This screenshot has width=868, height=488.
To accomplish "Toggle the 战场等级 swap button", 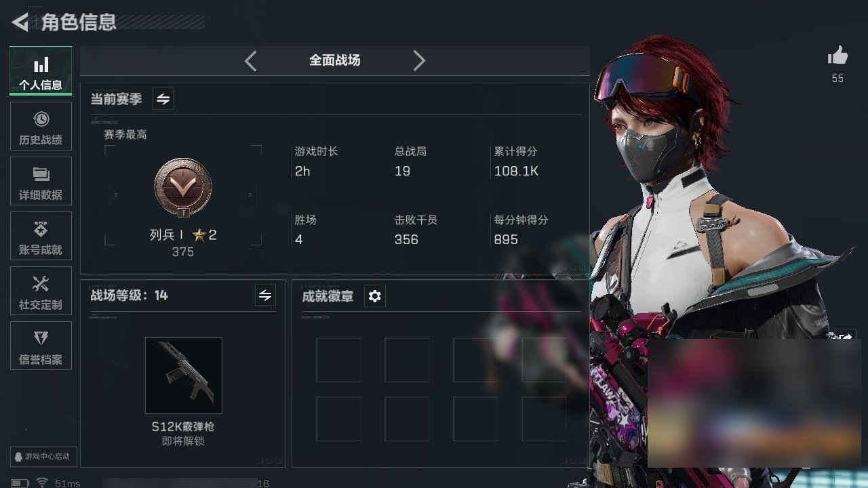I will click(x=265, y=296).
